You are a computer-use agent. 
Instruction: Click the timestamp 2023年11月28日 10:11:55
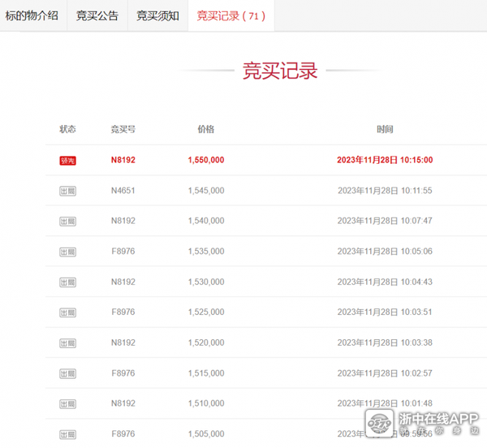tap(385, 191)
